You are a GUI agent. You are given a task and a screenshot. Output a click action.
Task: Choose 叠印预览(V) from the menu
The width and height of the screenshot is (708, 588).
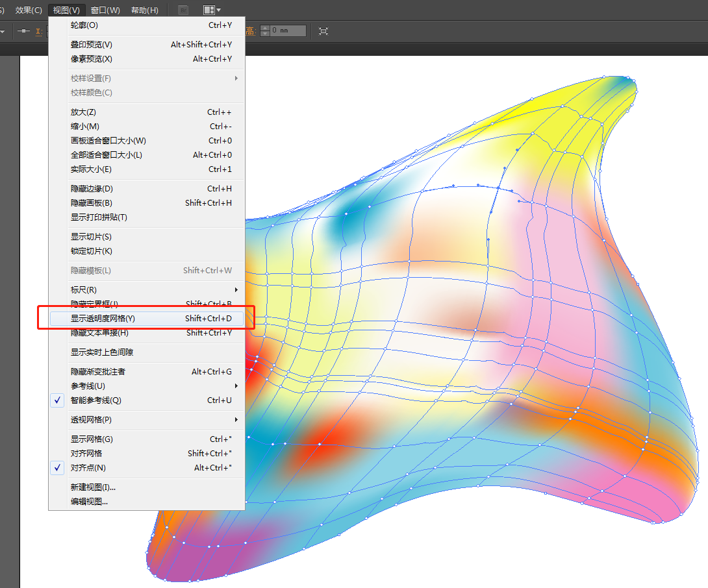pos(147,45)
